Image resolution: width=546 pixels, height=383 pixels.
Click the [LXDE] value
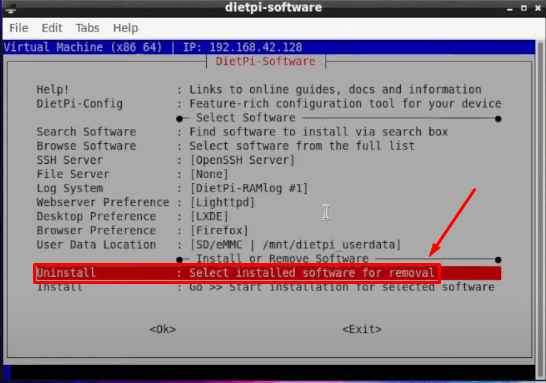click(x=209, y=217)
